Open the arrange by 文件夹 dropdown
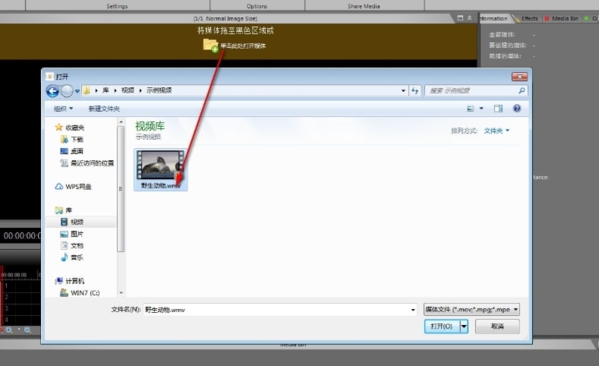Viewport: 599px width, 366px height. pos(497,131)
